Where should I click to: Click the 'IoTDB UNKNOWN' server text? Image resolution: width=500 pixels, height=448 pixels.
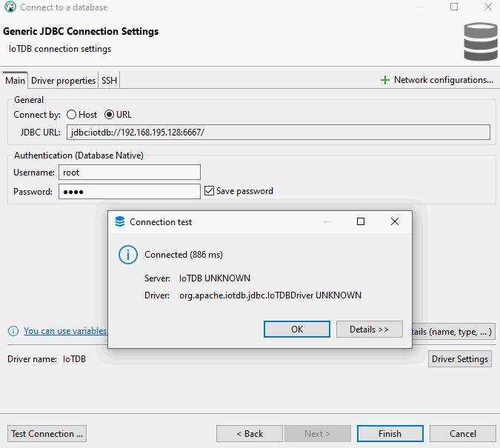coord(215,278)
